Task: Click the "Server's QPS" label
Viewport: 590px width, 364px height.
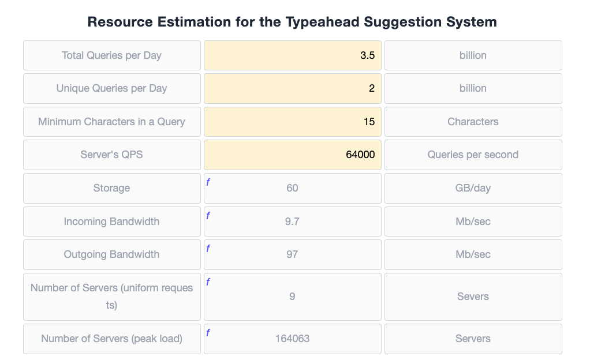Action: pos(112,155)
